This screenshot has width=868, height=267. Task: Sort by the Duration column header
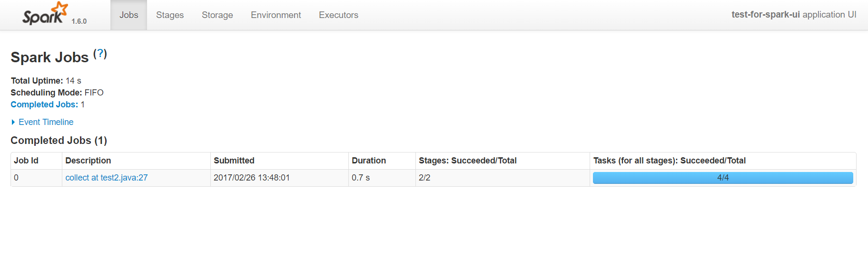tap(369, 161)
